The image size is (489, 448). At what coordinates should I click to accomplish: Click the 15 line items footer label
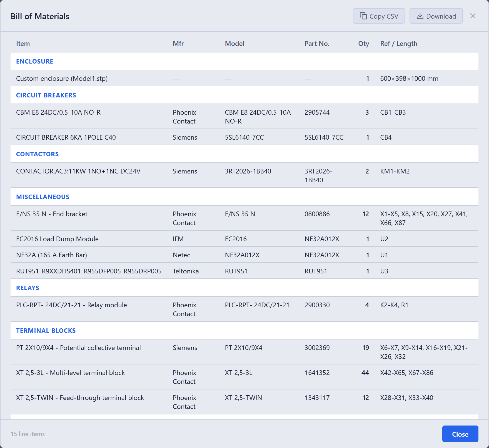tap(28, 434)
